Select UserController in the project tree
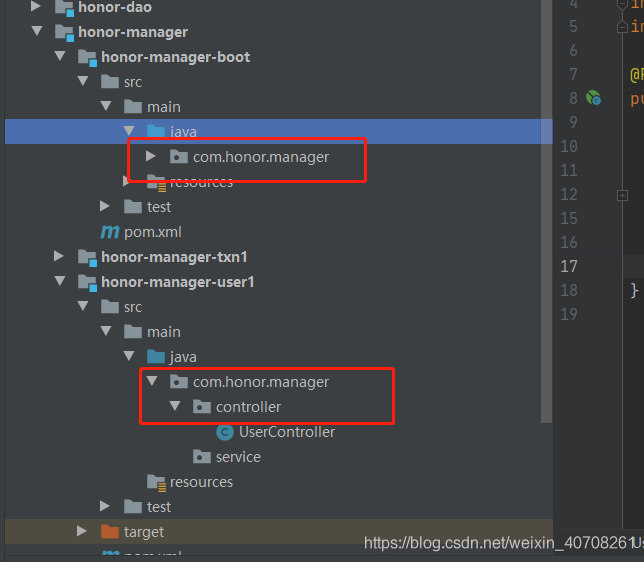 pos(287,432)
